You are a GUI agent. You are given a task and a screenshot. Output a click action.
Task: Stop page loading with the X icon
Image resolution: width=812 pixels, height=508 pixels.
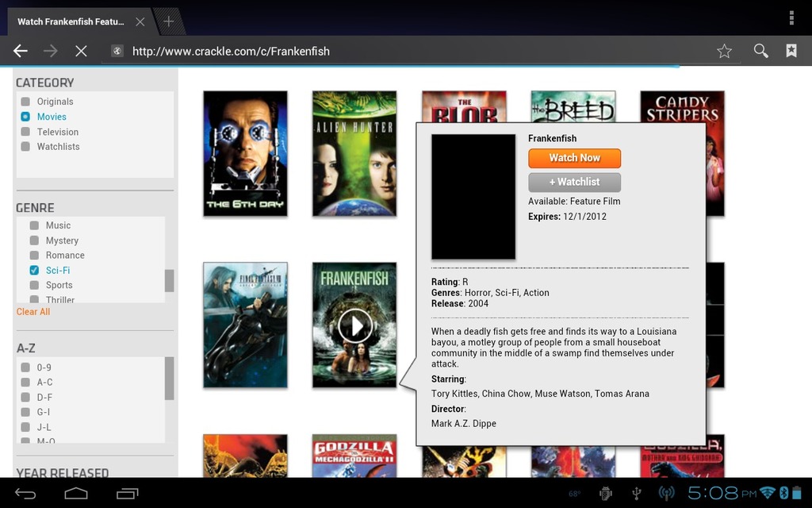[x=81, y=51]
